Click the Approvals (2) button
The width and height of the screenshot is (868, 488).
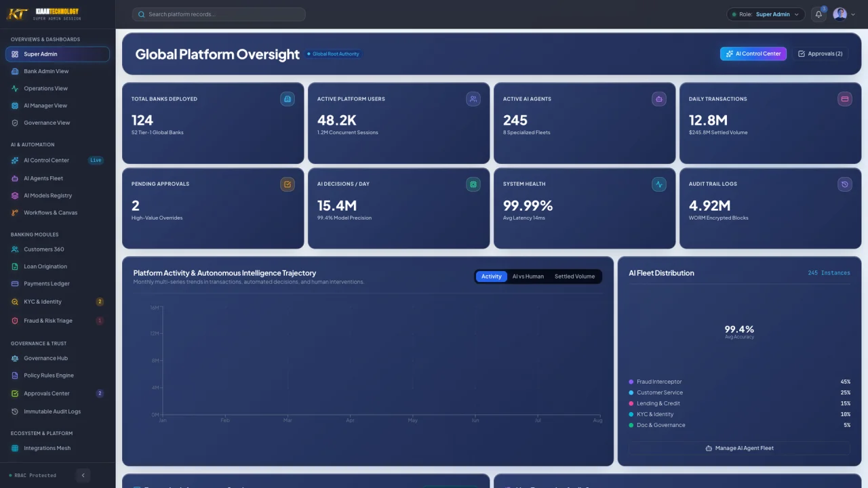(x=821, y=54)
